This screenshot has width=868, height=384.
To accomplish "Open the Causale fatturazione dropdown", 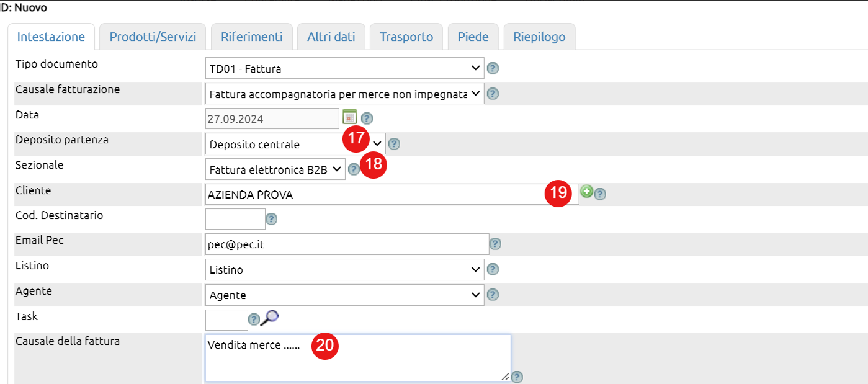I will tap(345, 94).
